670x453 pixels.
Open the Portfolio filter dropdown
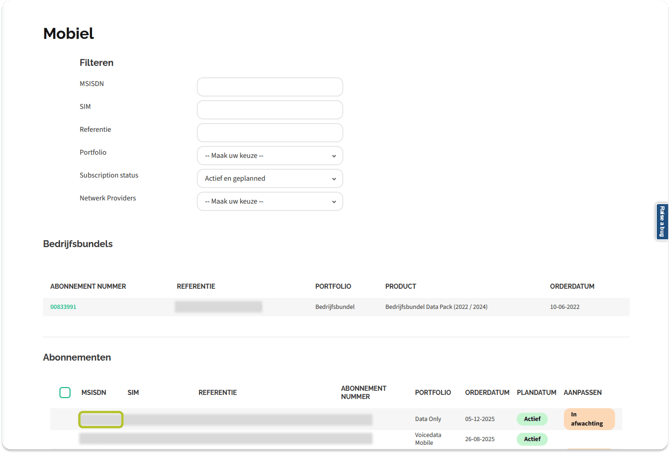(269, 156)
